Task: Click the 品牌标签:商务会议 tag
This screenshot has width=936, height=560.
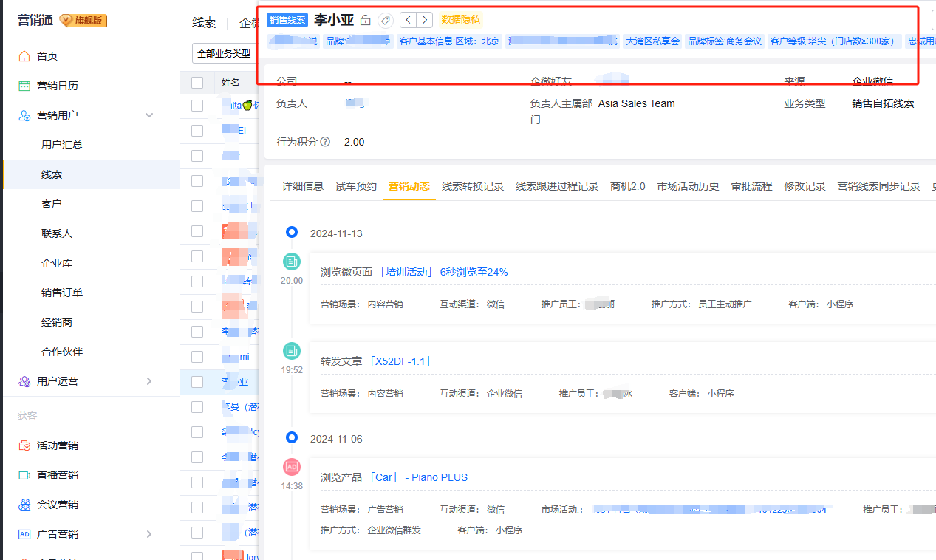Action: click(x=725, y=41)
